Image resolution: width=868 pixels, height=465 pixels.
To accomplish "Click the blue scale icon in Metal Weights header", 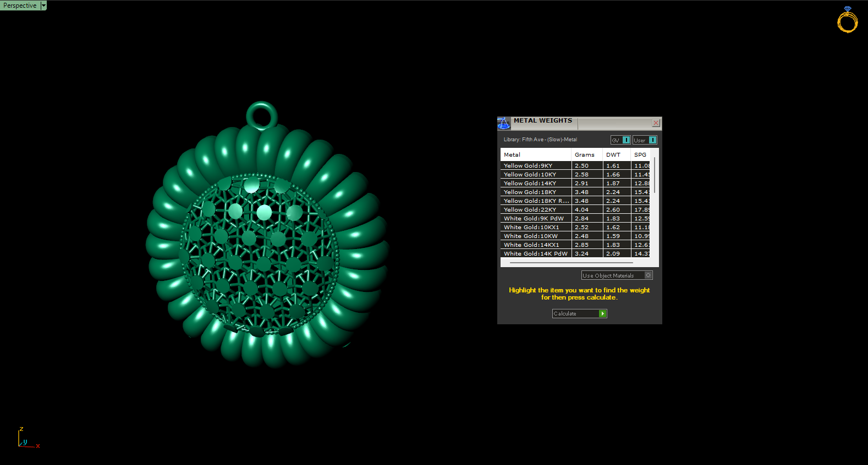I will (x=503, y=123).
